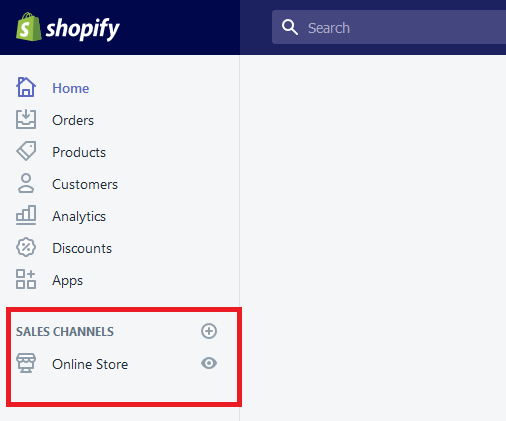Image resolution: width=506 pixels, height=421 pixels.
Task: Open the Customers person icon
Action: [26, 183]
